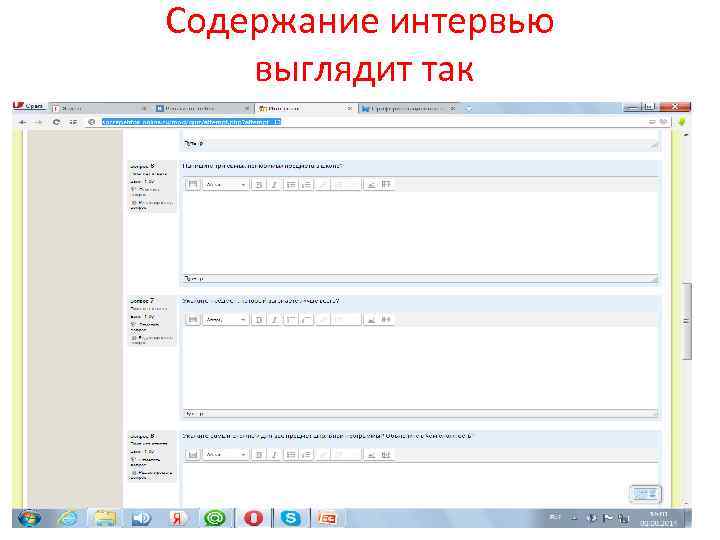Viewport: 720px width, 540px height.
Task: Open paragraph format dropdown in question 8 editor
Action: (x=225, y=455)
